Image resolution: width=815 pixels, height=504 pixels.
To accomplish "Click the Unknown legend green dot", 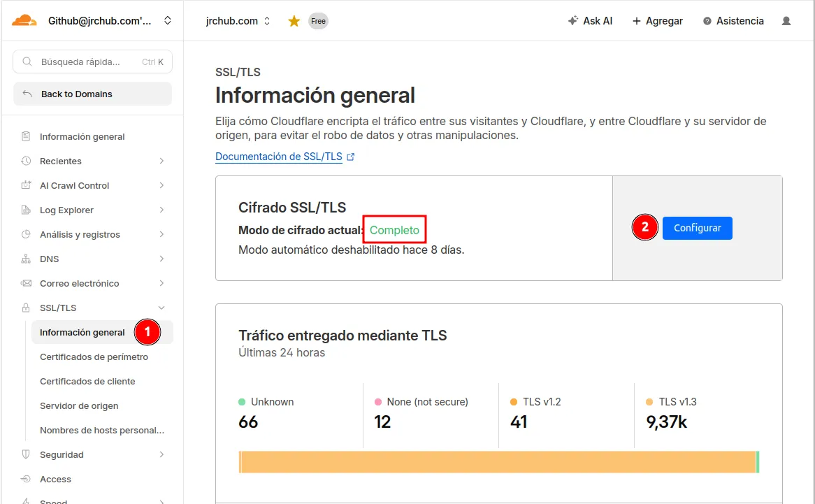I will point(242,402).
